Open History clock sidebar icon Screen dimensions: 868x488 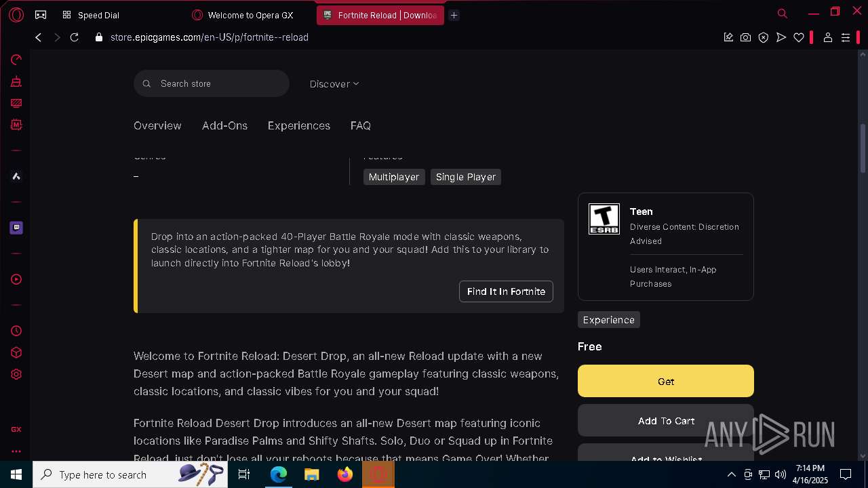[16, 331]
